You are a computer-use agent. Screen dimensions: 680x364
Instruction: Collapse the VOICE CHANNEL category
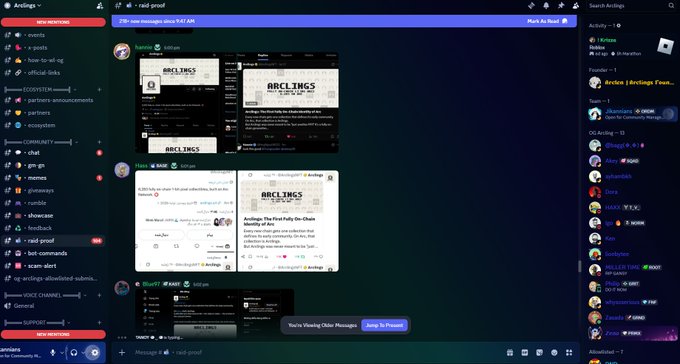point(45,295)
